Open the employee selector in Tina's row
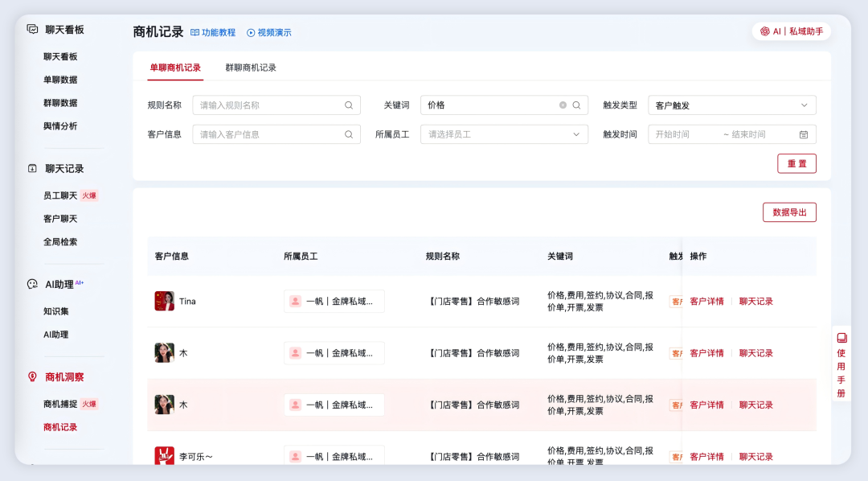This screenshot has height=481, width=868. point(334,301)
